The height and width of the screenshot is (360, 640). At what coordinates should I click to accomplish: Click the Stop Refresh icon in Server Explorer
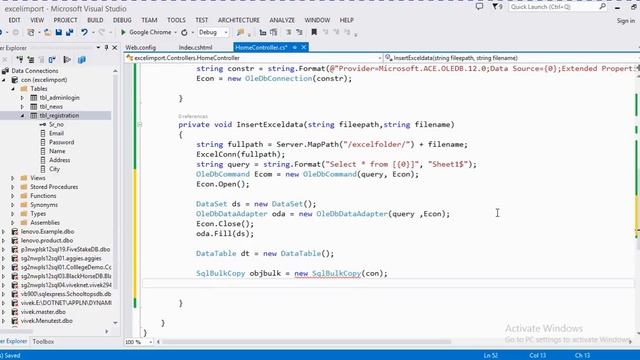tap(5, 60)
